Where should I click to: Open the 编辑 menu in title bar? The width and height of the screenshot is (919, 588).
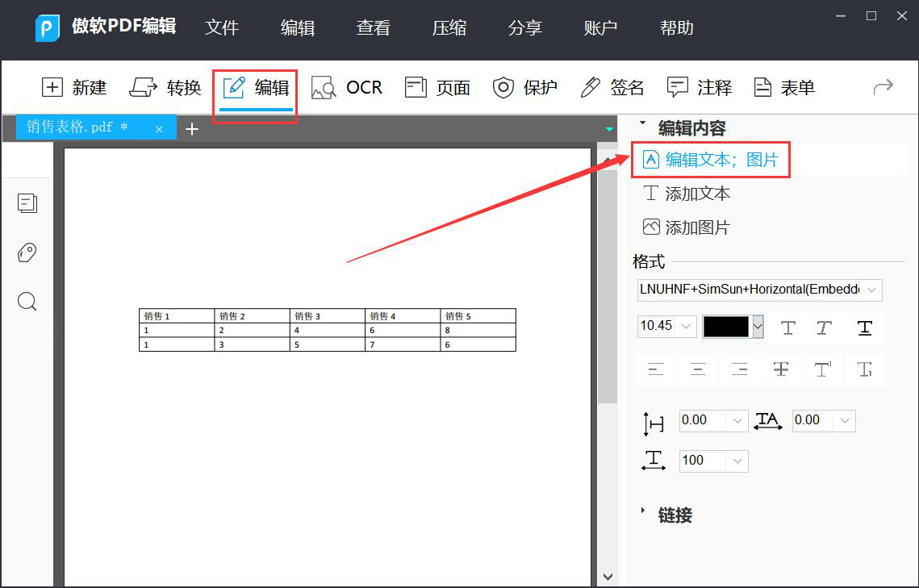[x=298, y=27]
